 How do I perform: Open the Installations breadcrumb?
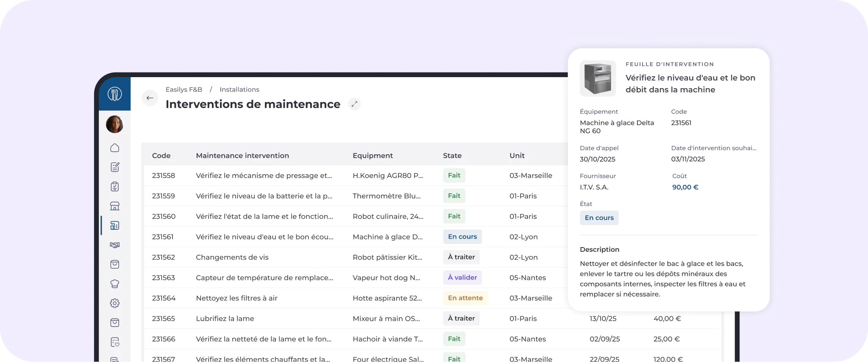pos(239,89)
